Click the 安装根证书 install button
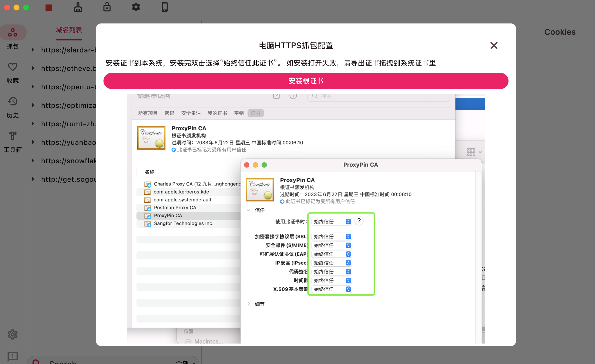The width and height of the screenshot is (595, 364). [305, 81]
